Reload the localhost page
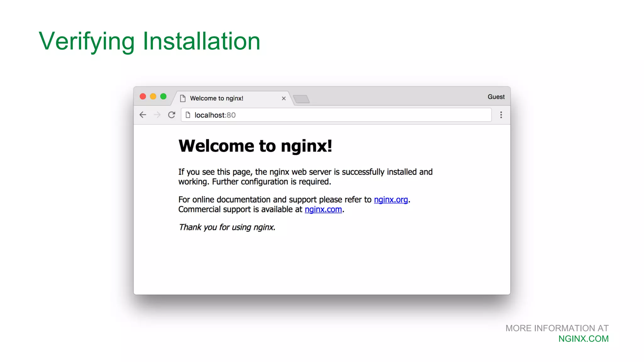The height and width of the screenshot is (362, 644). click(x=171, y=115)
